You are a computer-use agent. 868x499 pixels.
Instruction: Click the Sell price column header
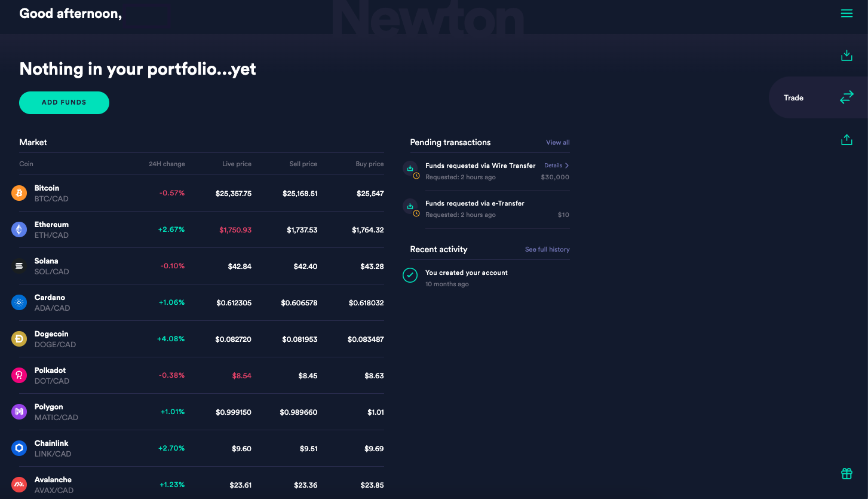pyautogui.click(x=303, y=164)
